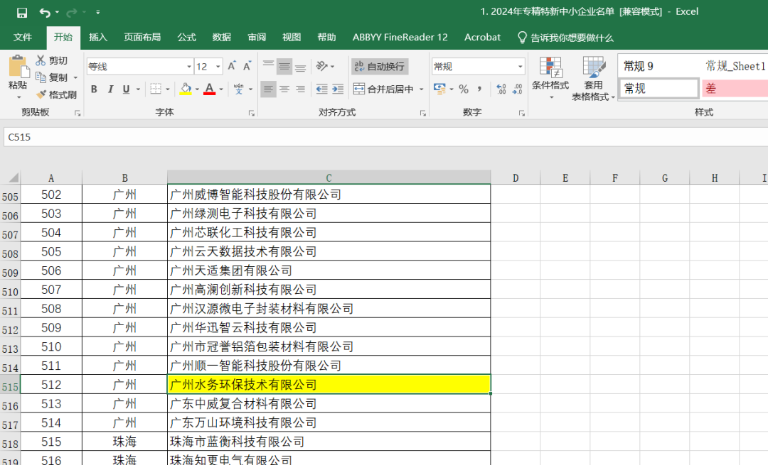
Task: Switch to the 公式 tab
Action: coord(187,37)
